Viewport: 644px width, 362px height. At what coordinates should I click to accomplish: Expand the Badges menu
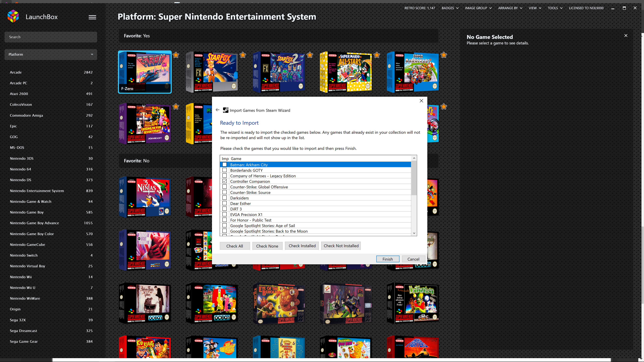click(450, 8)
